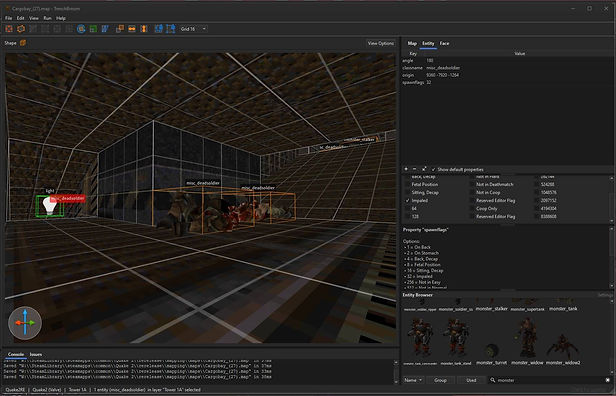Open the View Options dropdown
Viewport: 616px width, 396px height.
[380, 43]
